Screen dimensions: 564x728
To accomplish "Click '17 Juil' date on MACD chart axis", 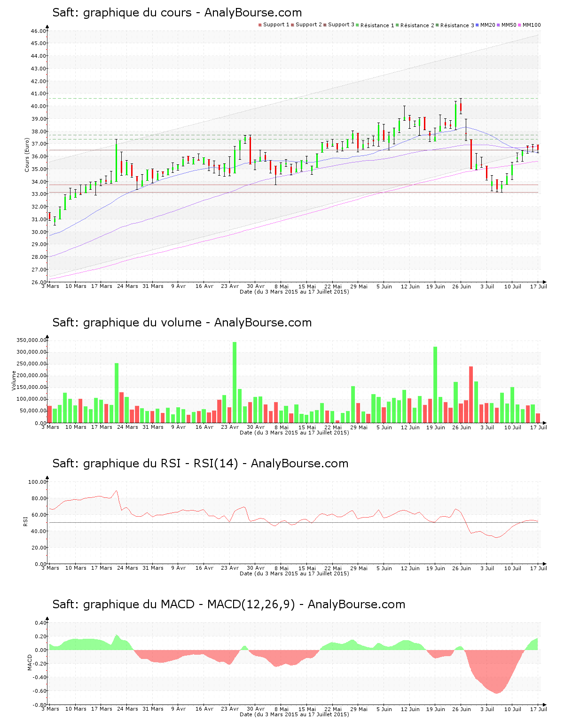I will (539, 709).
